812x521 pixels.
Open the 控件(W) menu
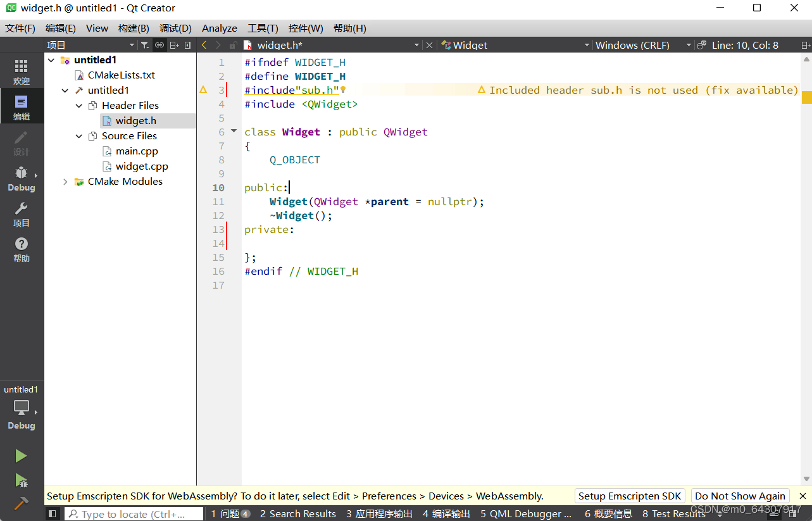[306, 28]
